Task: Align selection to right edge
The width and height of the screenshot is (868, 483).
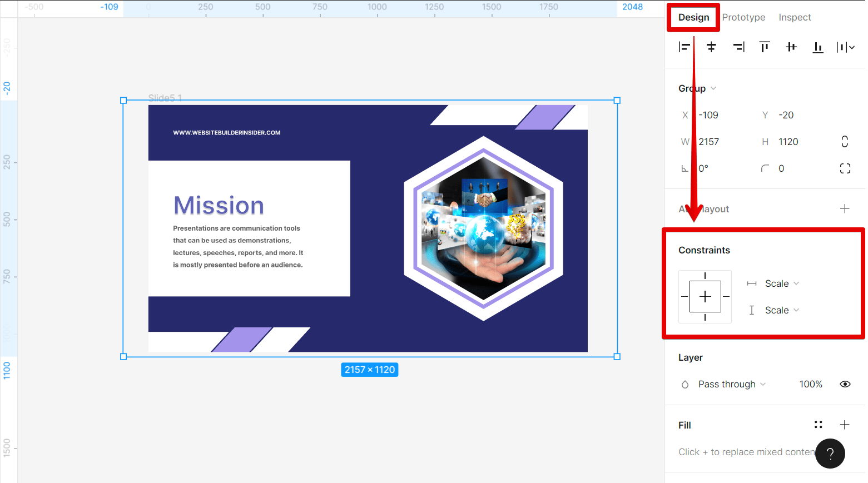Action: pos(738,47)
